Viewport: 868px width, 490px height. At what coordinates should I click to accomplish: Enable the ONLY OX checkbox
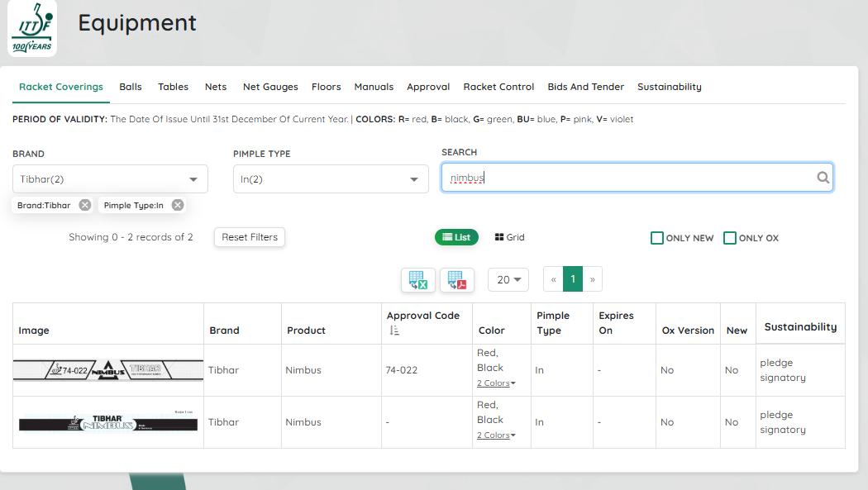[730, 238]
